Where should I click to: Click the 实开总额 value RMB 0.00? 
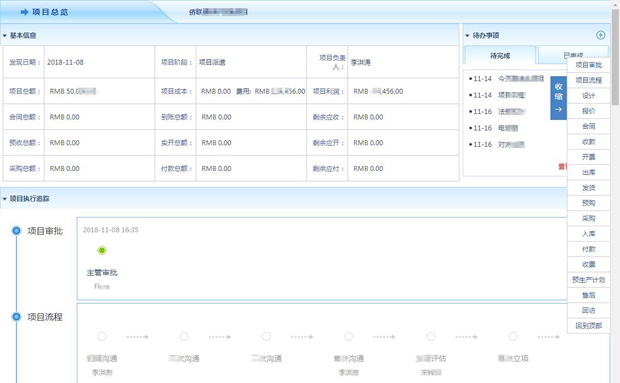[216, 143]
